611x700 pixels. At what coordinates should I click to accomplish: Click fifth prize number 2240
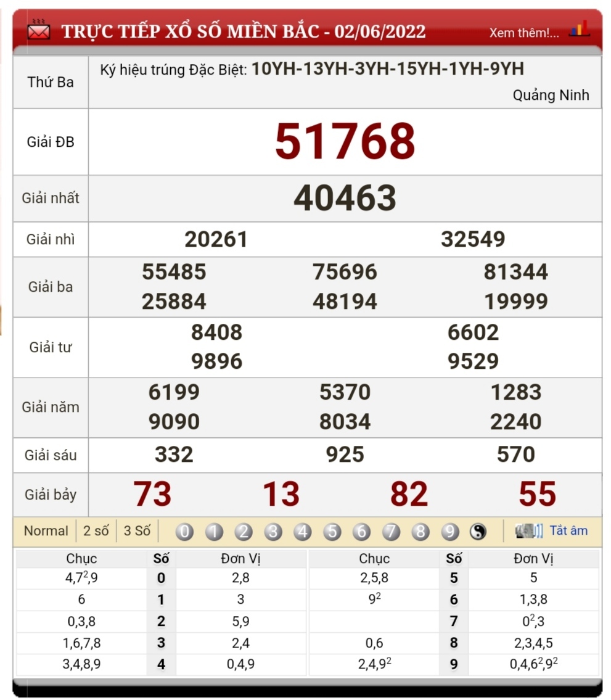516,421
